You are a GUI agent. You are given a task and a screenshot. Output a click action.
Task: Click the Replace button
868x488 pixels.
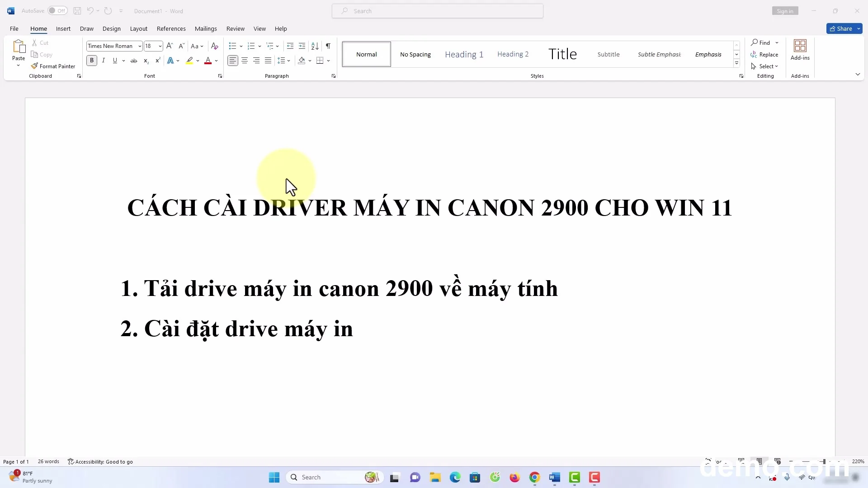click(764, 54)
